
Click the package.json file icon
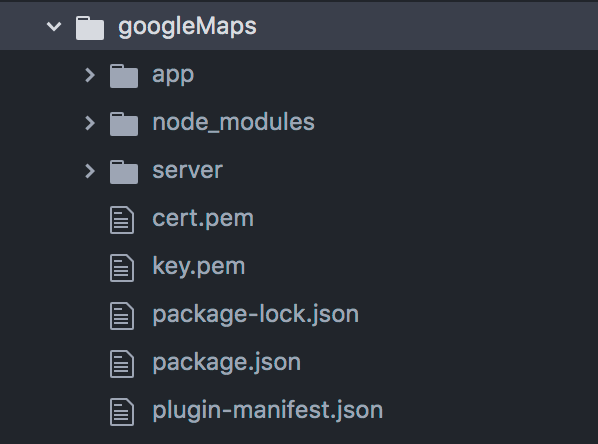(x=122, y=364)
